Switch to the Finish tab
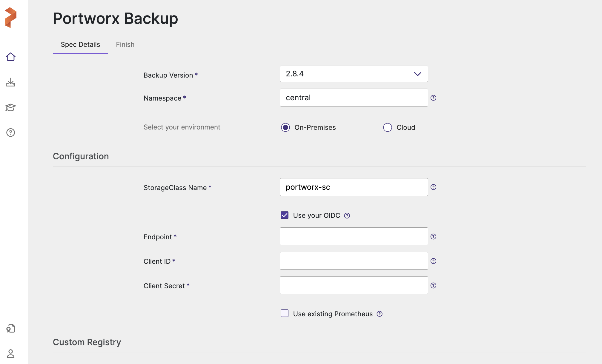The width and height of the screenshot is (602, 364). pos(125,44)
